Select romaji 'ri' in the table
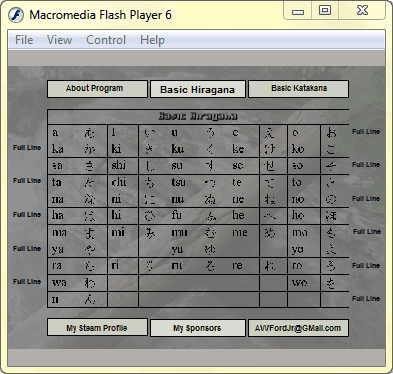This screenshot has height=374, width=393. [115, 265]
